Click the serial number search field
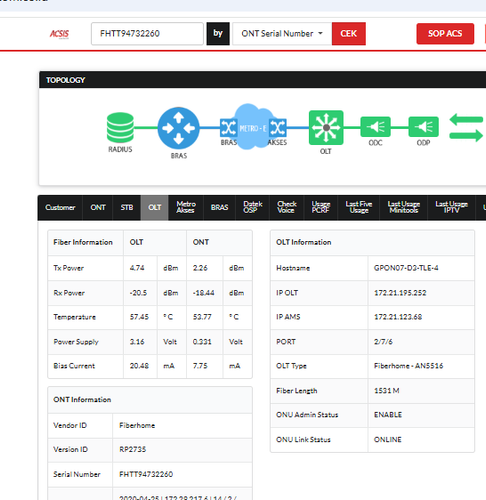Viewport: 486px width, 500px height. pos(147,34)
